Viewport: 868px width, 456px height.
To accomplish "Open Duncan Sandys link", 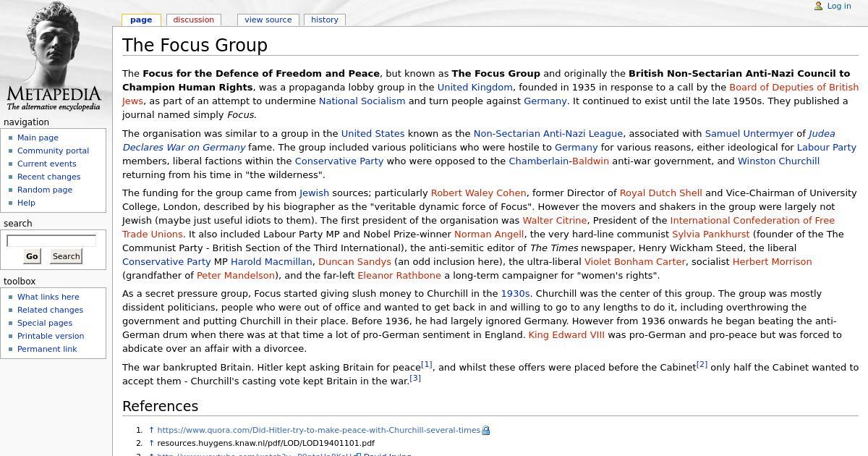I will pos(354,261).
